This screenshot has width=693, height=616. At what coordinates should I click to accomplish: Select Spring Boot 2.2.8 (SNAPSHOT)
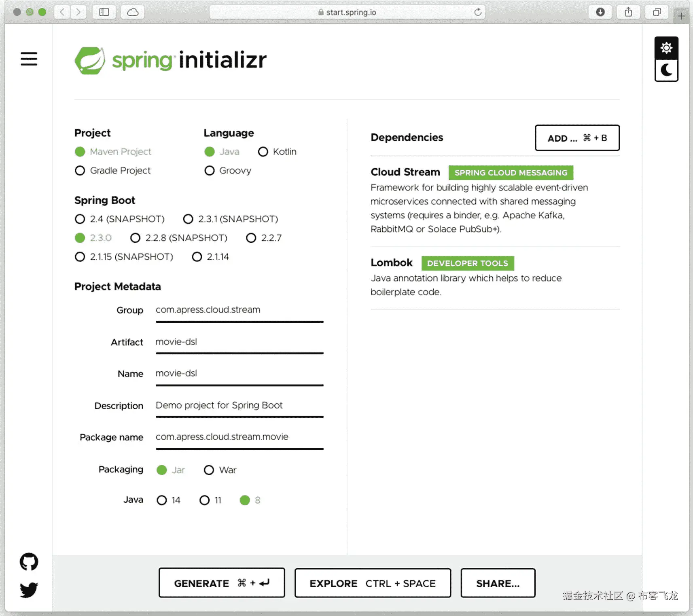coord(179,238)
